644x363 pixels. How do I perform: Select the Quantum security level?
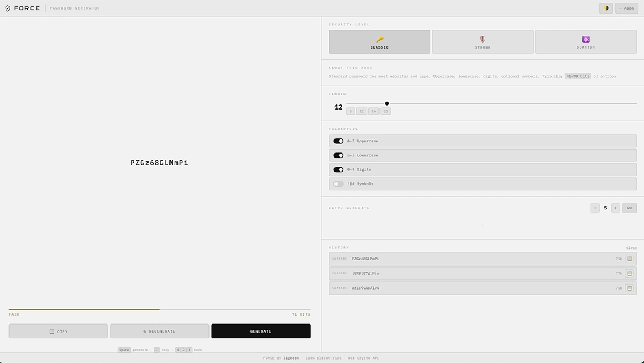[x=586, y=41]
